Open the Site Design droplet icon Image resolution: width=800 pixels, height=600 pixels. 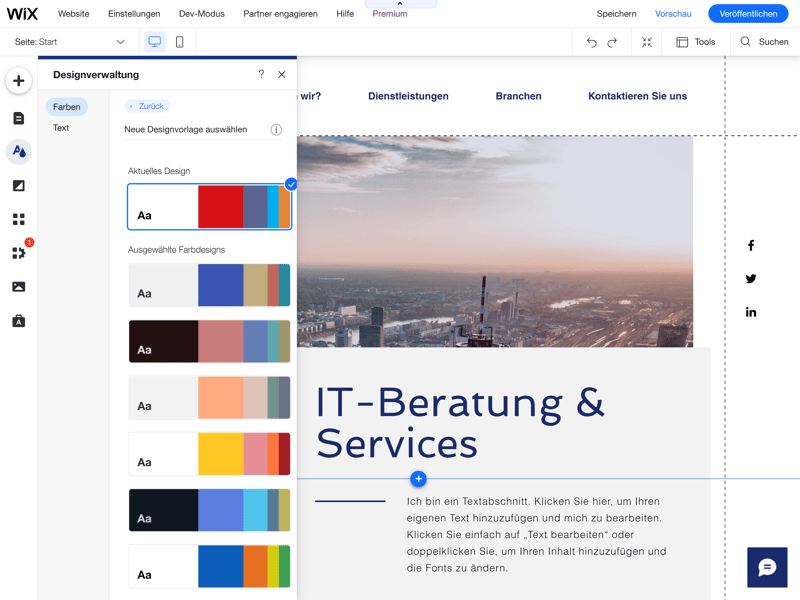tap(19, 152)
